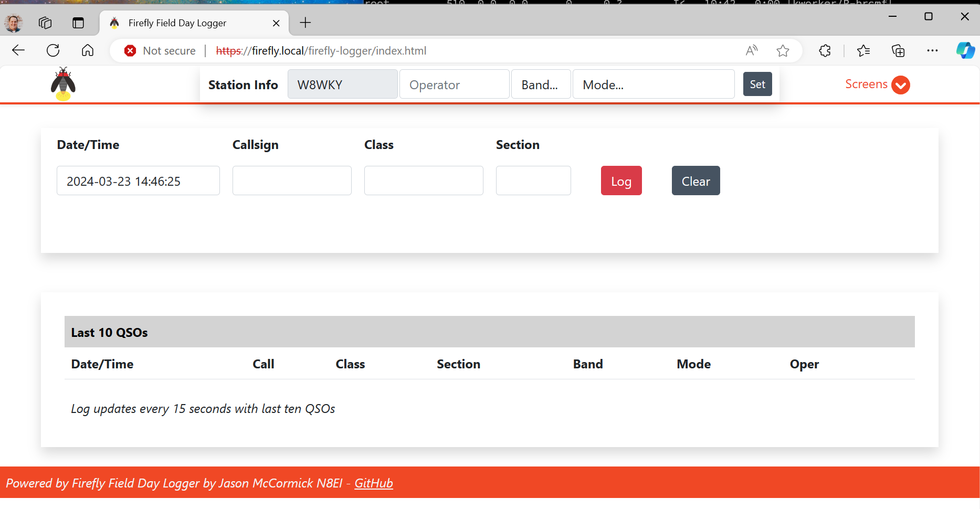The width and height of the screenshot is (980, 509).
Task: Click the Read Aloud icon
Action: point(751,51)
